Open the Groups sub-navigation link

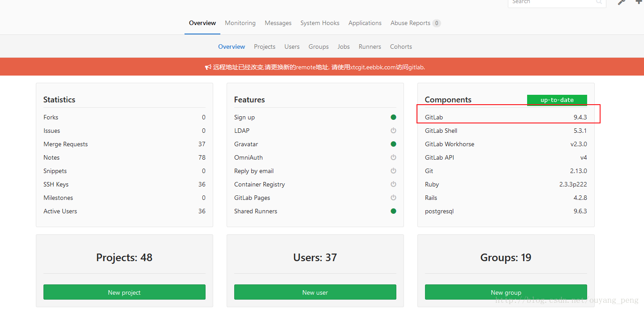coord(318,47)
